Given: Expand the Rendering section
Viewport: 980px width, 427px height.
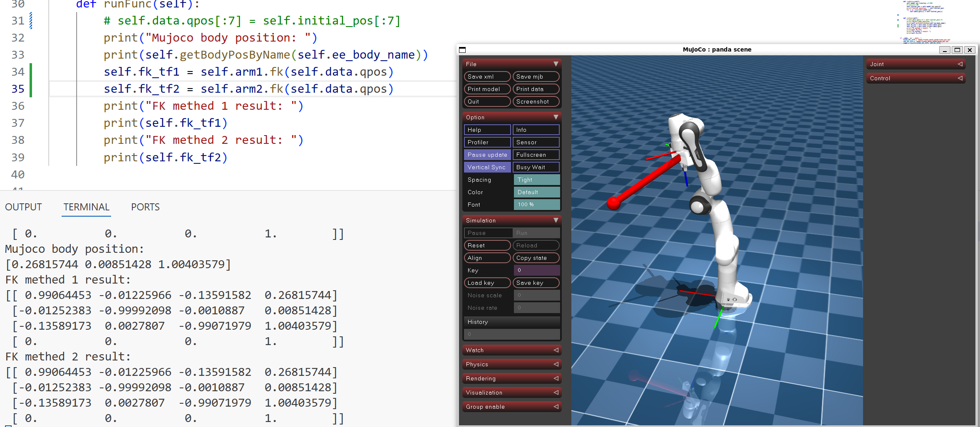Looking at the screenshot, I should pos(511,378).
